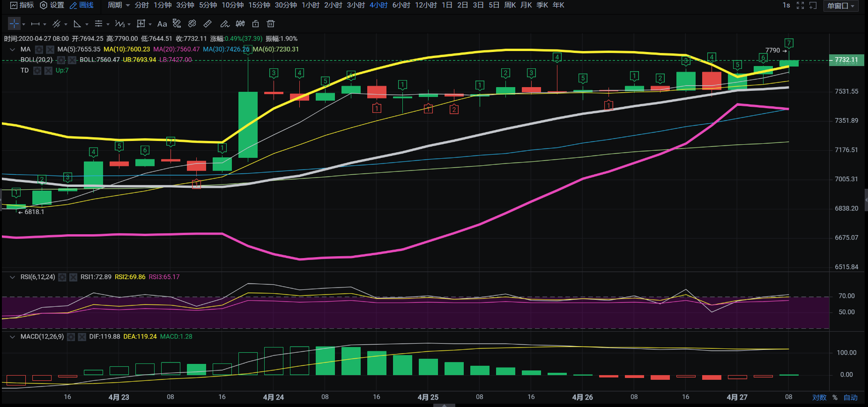The height and width of the screenshot is (407, 868).
Task: Remove the MA indicator with its X
Action: [x=50, y=49]
